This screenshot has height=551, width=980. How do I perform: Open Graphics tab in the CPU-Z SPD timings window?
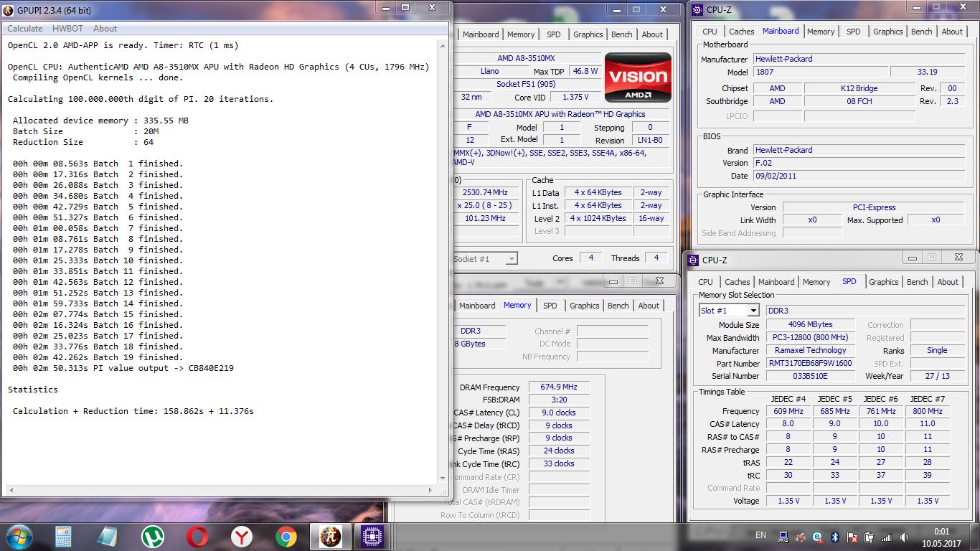[x=883, y=283]
